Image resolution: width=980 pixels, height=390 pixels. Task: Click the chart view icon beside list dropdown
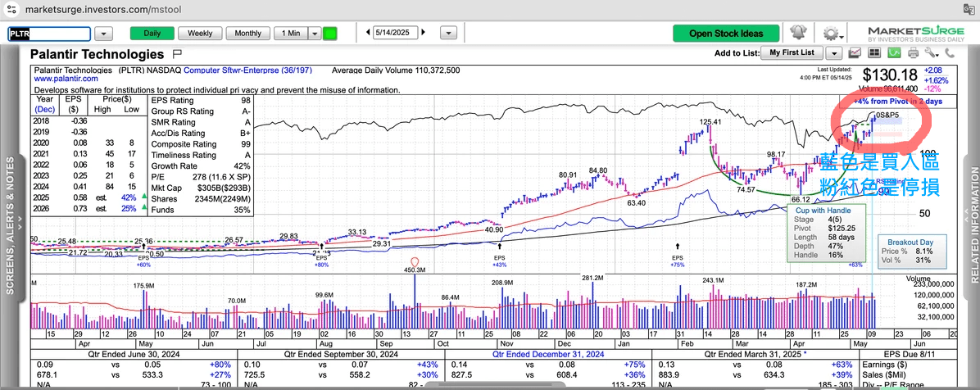(855, 53)
